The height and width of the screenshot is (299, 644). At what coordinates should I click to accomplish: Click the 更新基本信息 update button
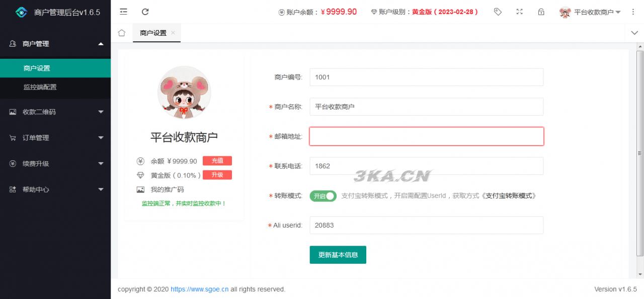tap(338, 255)
